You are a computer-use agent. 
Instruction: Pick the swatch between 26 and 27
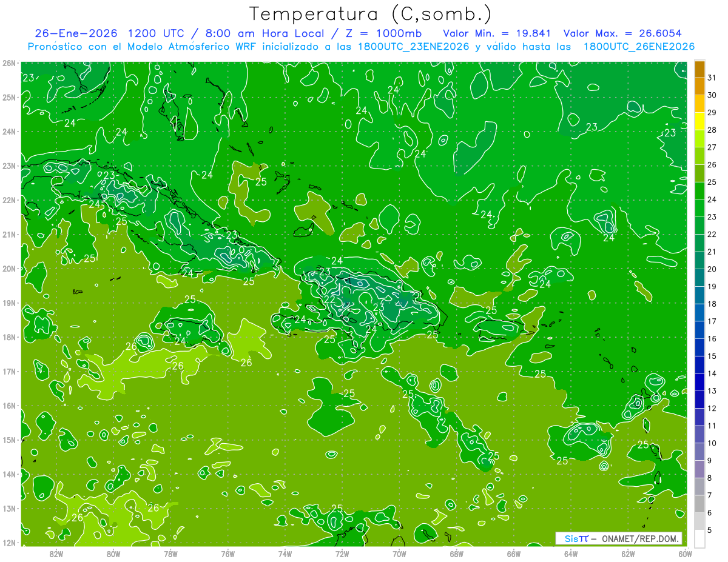coord(699,156)
